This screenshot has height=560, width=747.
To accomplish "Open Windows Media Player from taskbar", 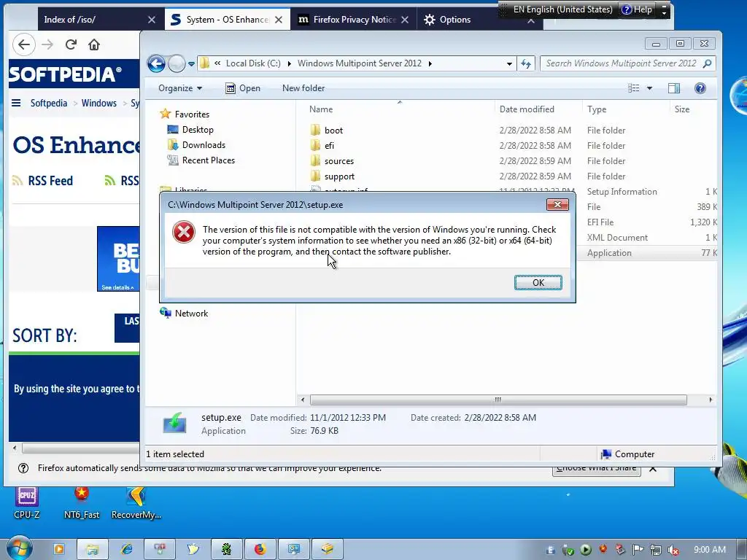I will (x=59, y=549).
